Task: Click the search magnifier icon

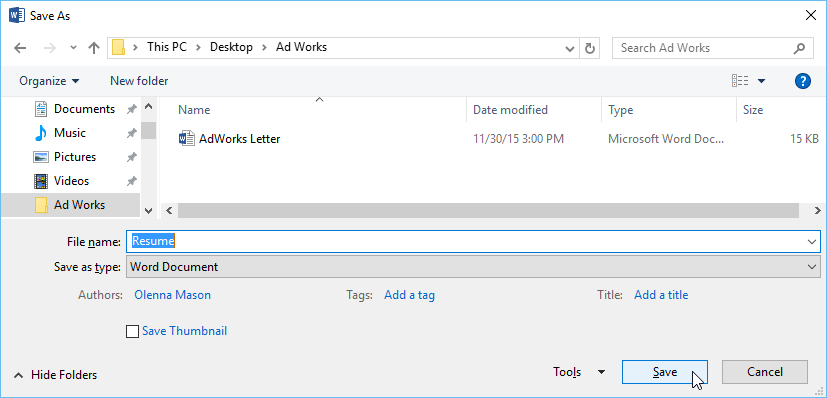Action: coord(799,48)
